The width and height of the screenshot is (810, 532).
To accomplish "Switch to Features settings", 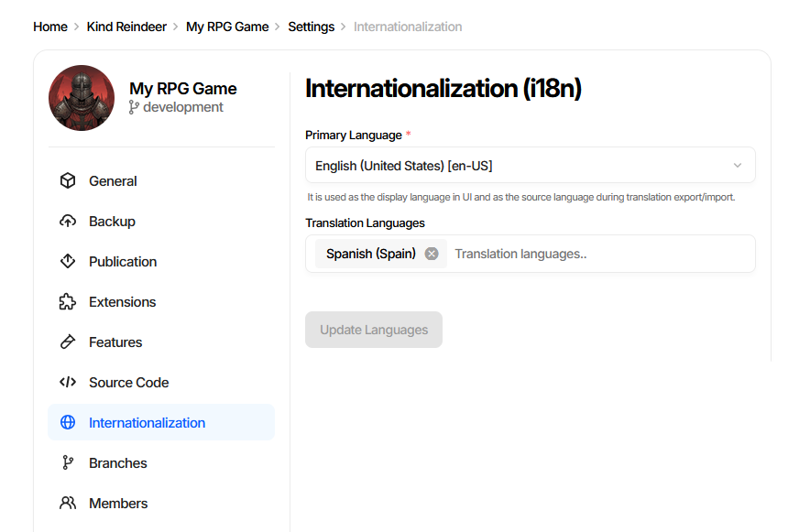I will tap(161, 342).
